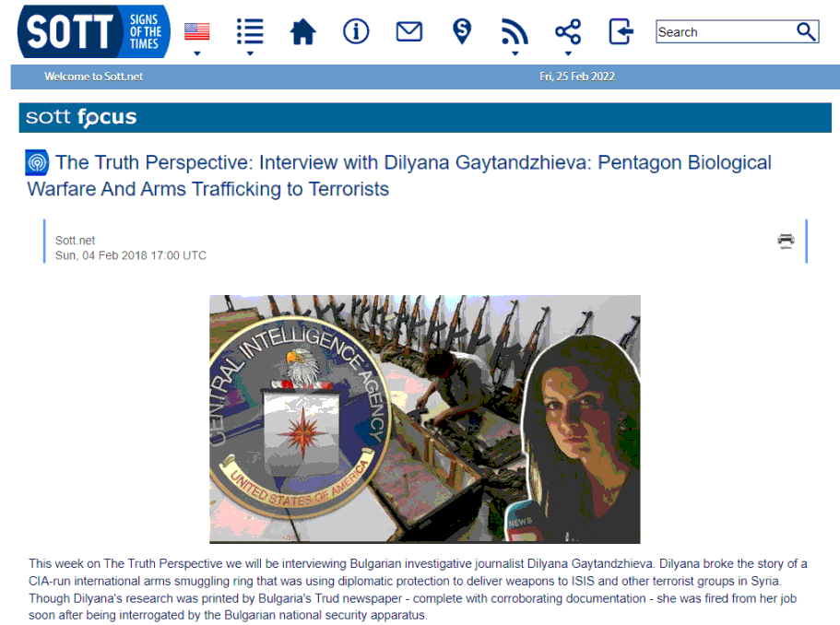Open the sott focus section header
This screenshot has height=625, width=840.
pos(81,117)
